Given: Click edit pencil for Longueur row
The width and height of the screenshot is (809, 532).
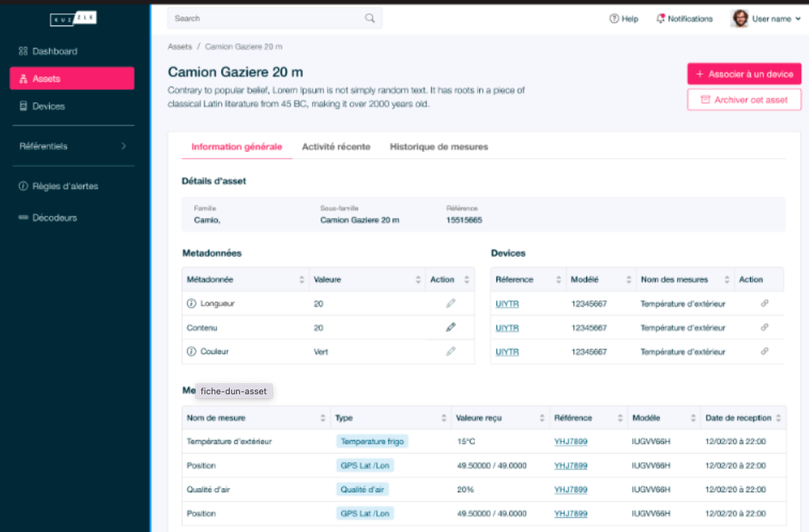Looking at the screenshot, I should click(x=450, y=303).
